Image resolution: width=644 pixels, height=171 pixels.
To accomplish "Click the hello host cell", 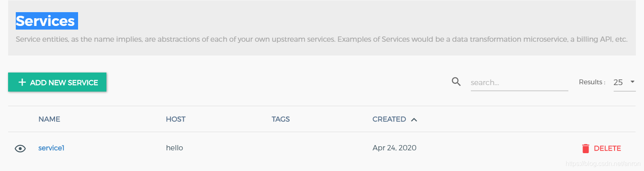I will [x=174, y=148].
